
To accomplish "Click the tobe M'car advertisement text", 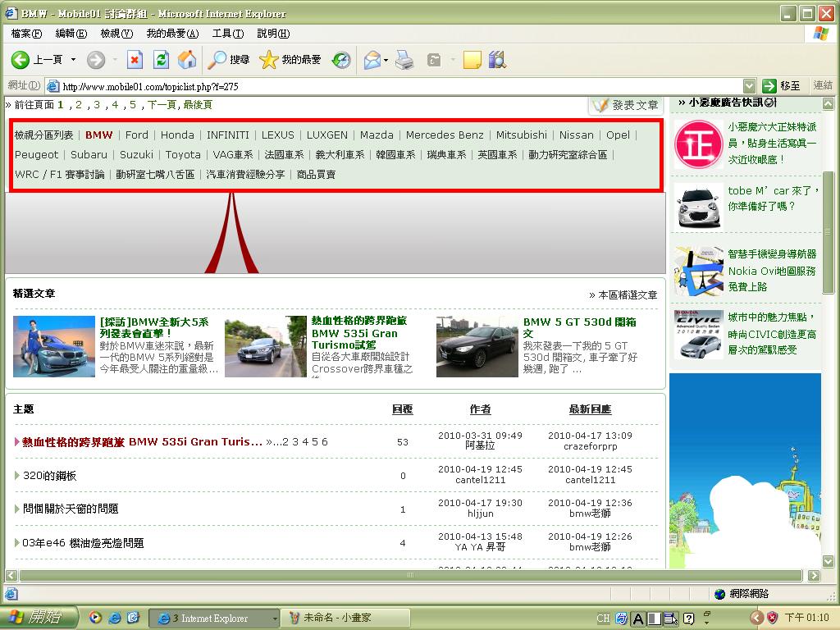I will coord(773,199).
